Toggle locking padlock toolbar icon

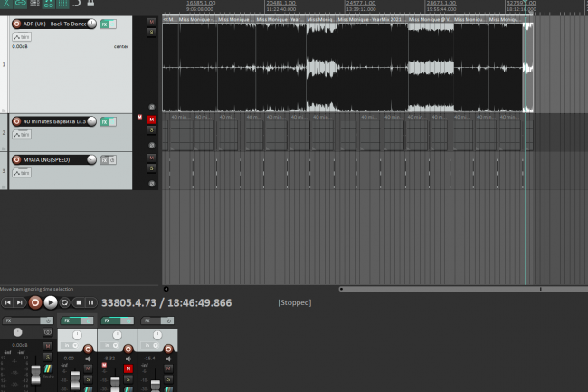click(90, 3)
